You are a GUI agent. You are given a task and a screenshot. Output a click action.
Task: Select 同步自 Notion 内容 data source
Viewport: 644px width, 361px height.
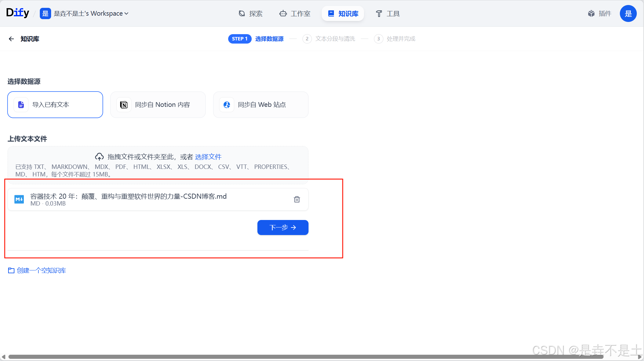click(x=158, y=105)
